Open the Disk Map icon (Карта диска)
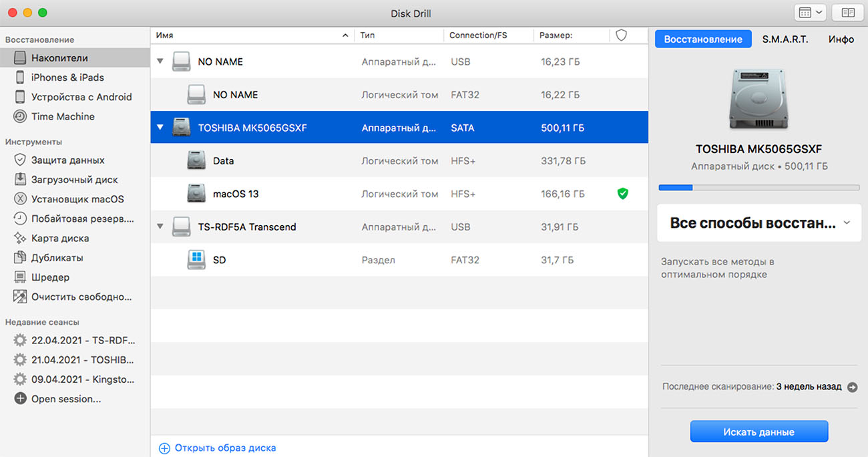The width and height of the screenshot is (868, 457). pos(20,238)
